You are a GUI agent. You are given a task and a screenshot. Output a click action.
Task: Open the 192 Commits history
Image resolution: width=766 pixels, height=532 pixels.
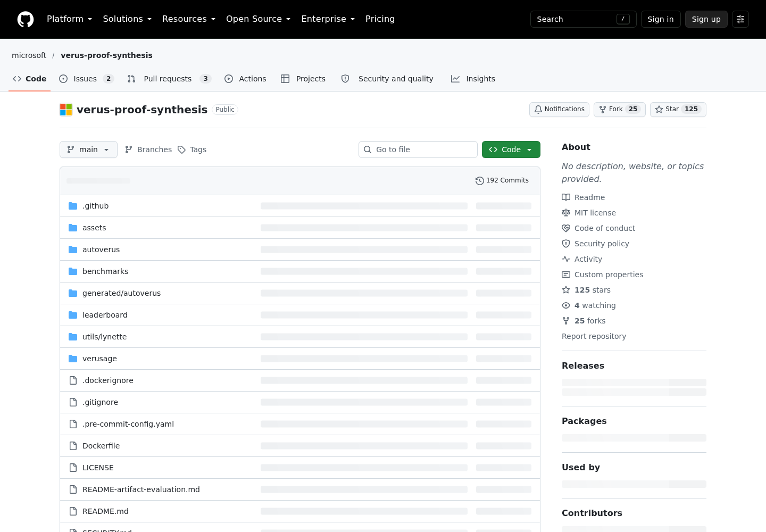click(x=502, y=180)
